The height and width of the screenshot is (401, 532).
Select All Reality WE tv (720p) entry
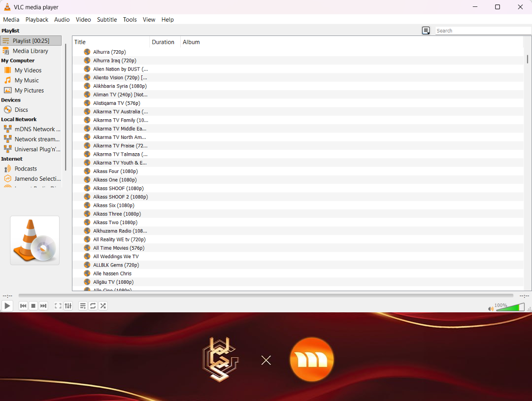[298, 239]
